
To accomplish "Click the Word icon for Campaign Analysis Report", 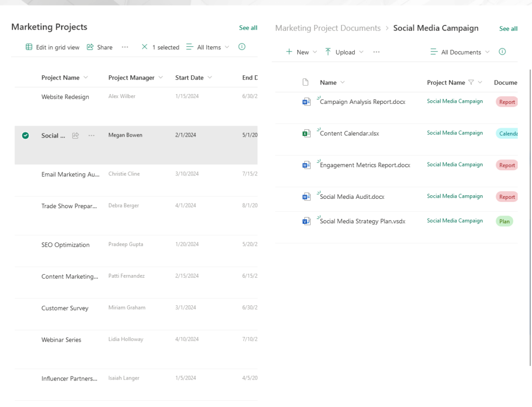I will pyautogui.click(x=307, y=101).
